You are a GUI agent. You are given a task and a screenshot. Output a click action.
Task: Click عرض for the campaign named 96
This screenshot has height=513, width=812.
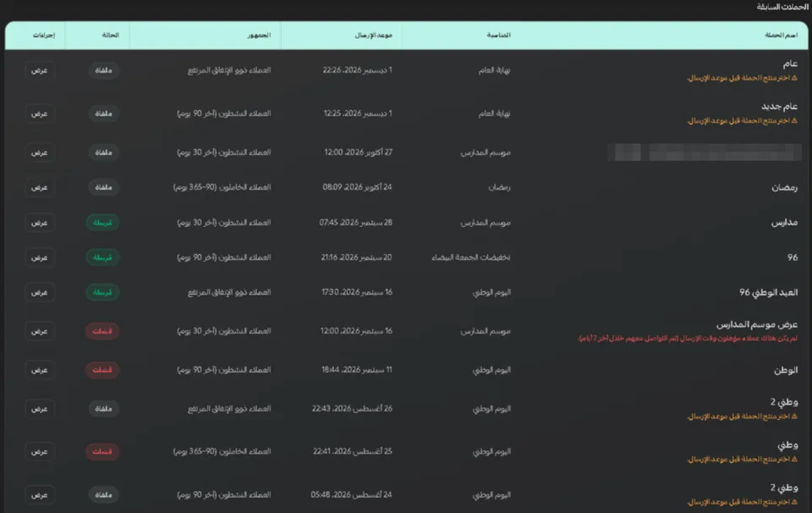[x=40, y=257]
